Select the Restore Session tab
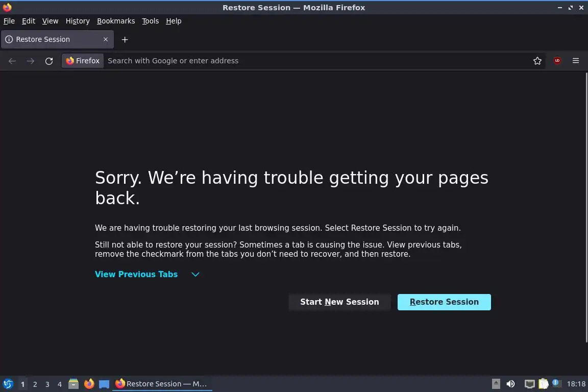588x392 pixels. click(57, 39)
